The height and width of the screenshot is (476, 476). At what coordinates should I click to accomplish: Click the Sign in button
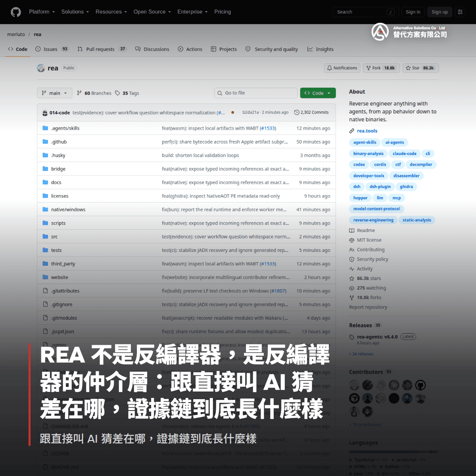[413, 12]
